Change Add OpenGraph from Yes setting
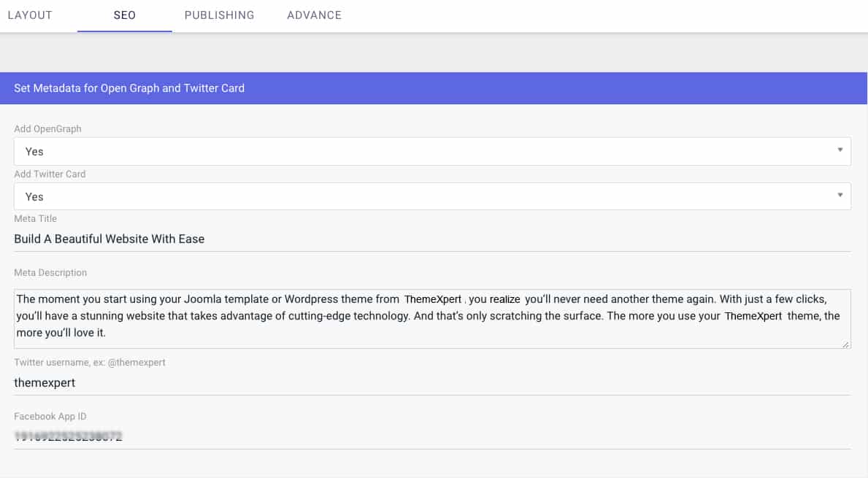This screenshot has width=868, height=478. (x=432, y=151)
